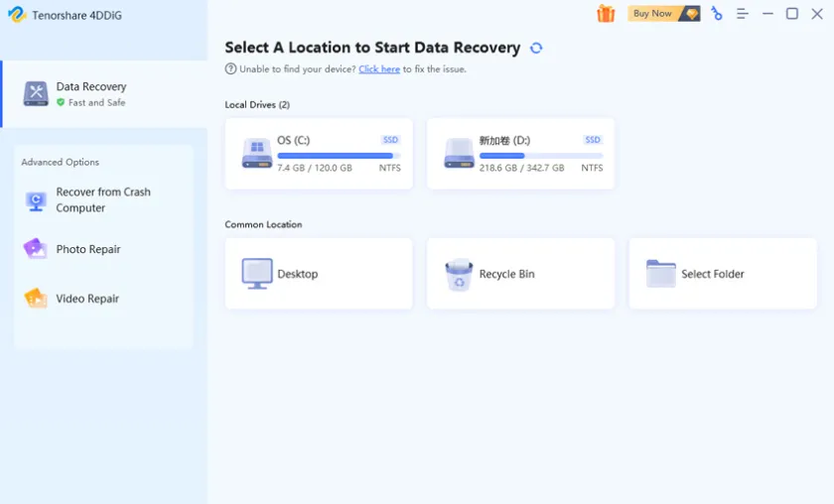Click the blue key registration icon
This screenshot has width=834, height=504.
[x=717, y=14]
